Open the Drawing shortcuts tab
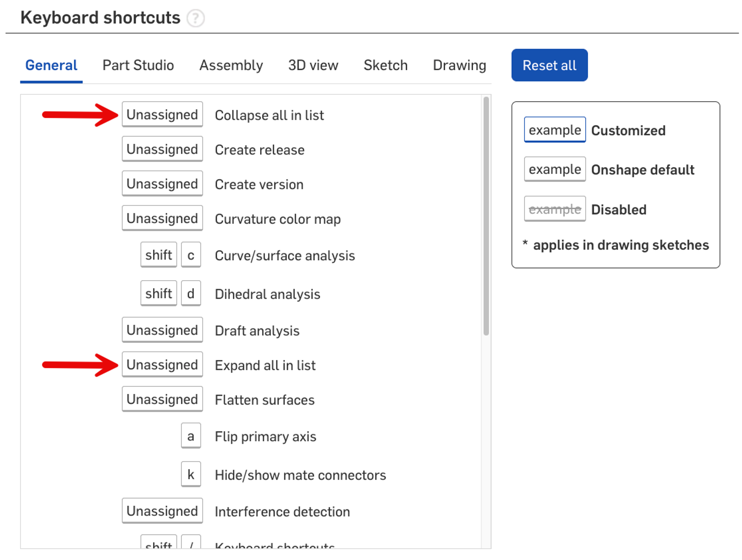The height and width of the screenshot is (560, 742). (x=459, y=65)
